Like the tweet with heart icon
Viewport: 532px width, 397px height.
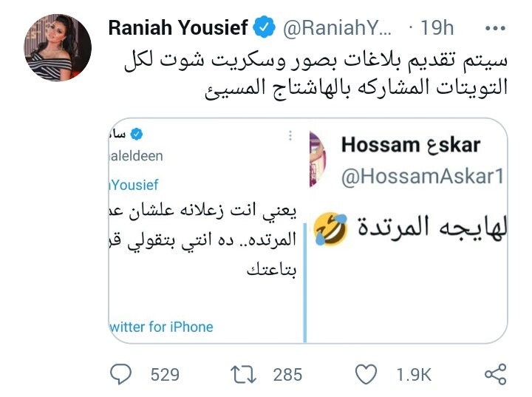[x=366, y=374]
